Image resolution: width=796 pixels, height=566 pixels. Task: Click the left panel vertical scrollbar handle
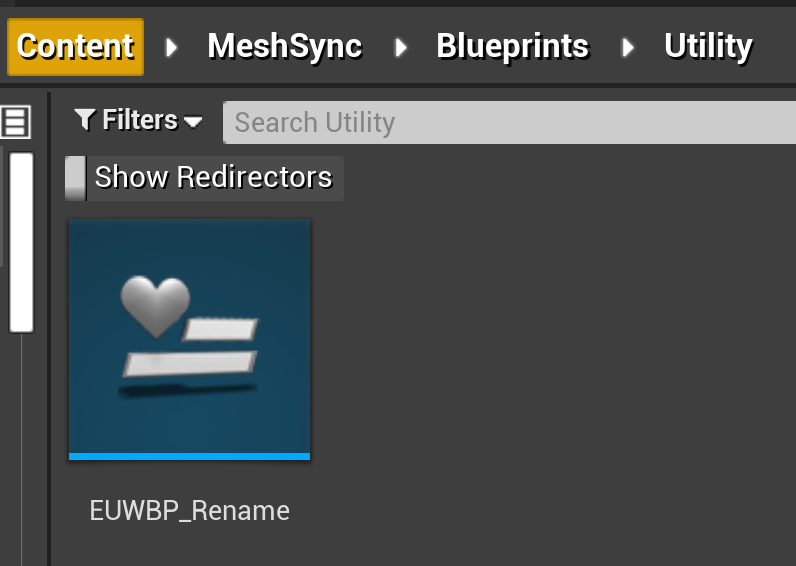21,242
